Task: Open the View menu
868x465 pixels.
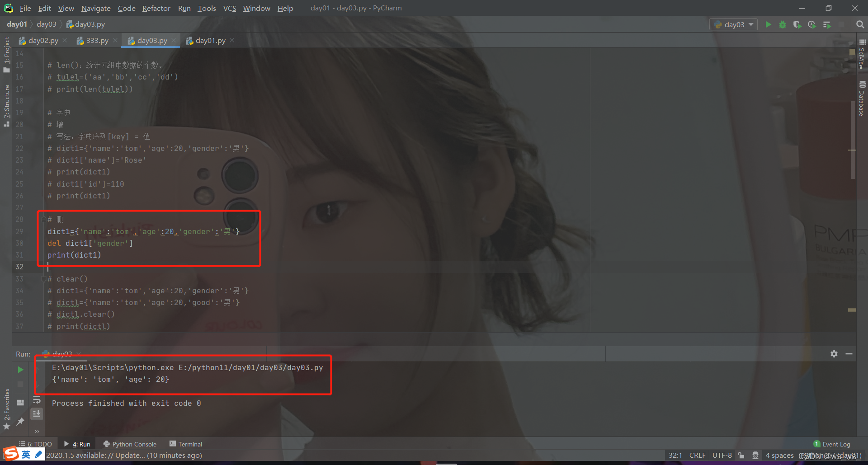Action: tap(66, 8)
